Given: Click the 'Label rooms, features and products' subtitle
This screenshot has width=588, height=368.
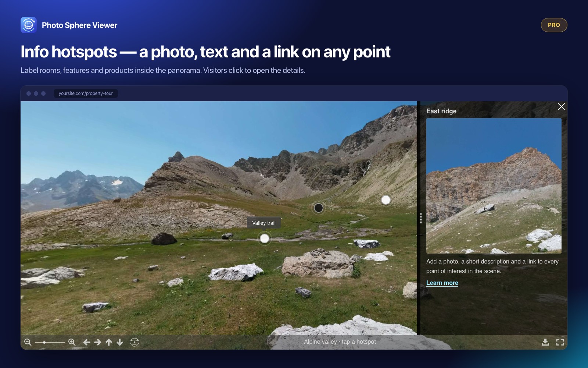Looking at the screenshot, I should (x=163, y=70).
